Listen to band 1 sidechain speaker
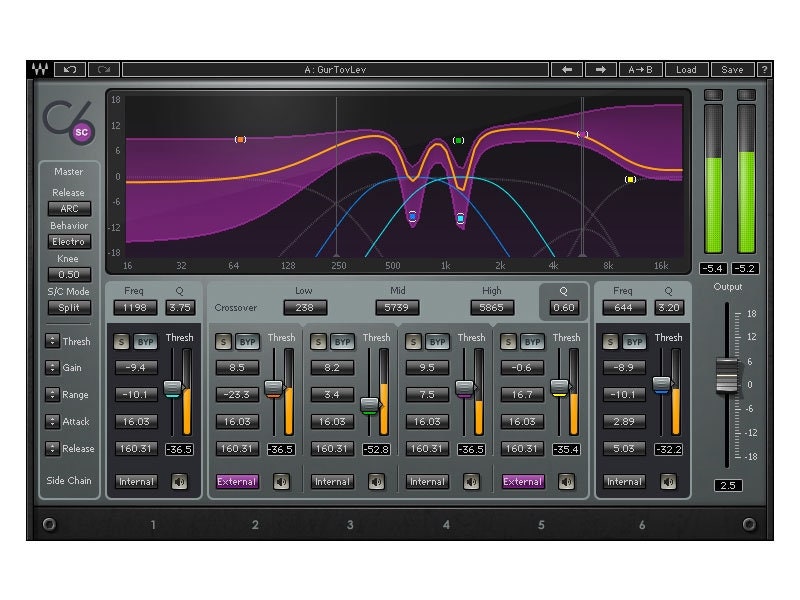Image resolution: width=800 pixels, height=600 pixels. [179, 481]
